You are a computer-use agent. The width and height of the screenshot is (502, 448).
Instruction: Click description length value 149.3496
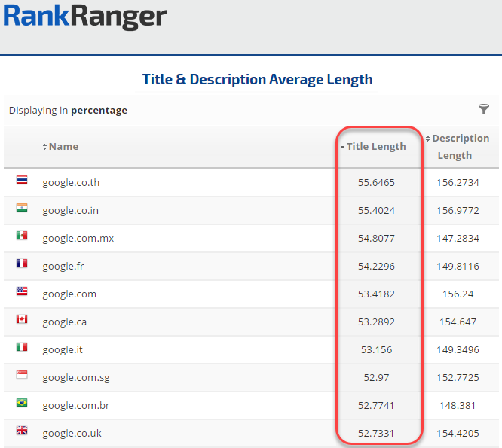pyautogui.click(x=458, y=349)
